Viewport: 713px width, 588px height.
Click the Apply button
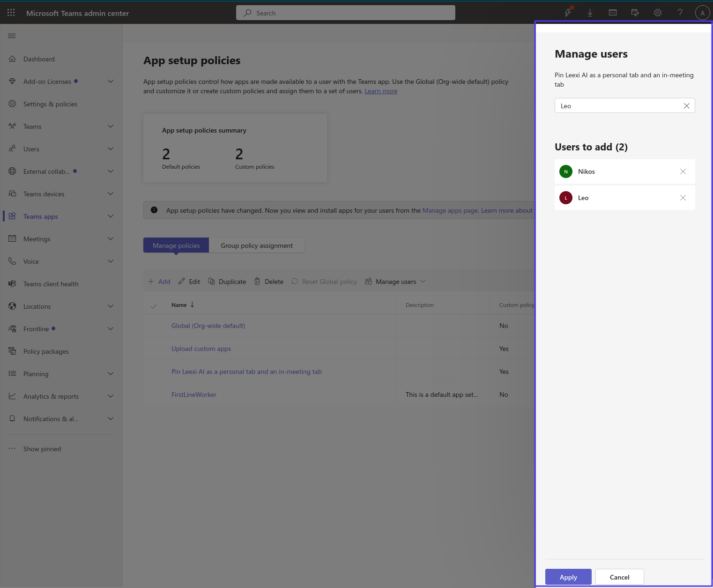pyautogui.click(x=568, y=577)
